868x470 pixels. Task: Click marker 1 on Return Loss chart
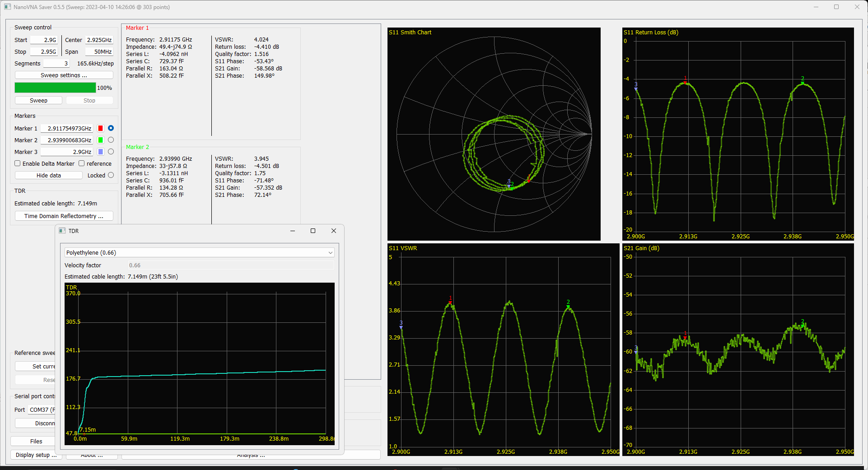pyautogui.click(x=685, y=81)
